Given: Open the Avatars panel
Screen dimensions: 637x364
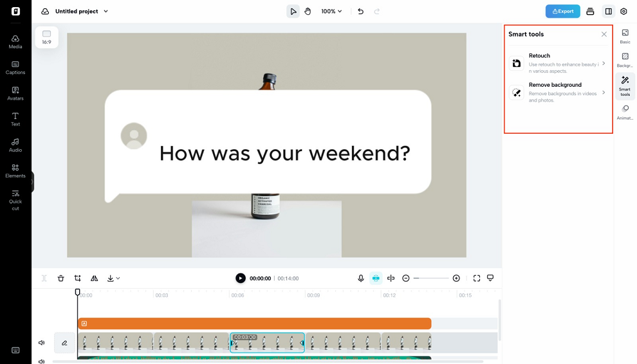Looking at the screenshot, I should point(15,93).
